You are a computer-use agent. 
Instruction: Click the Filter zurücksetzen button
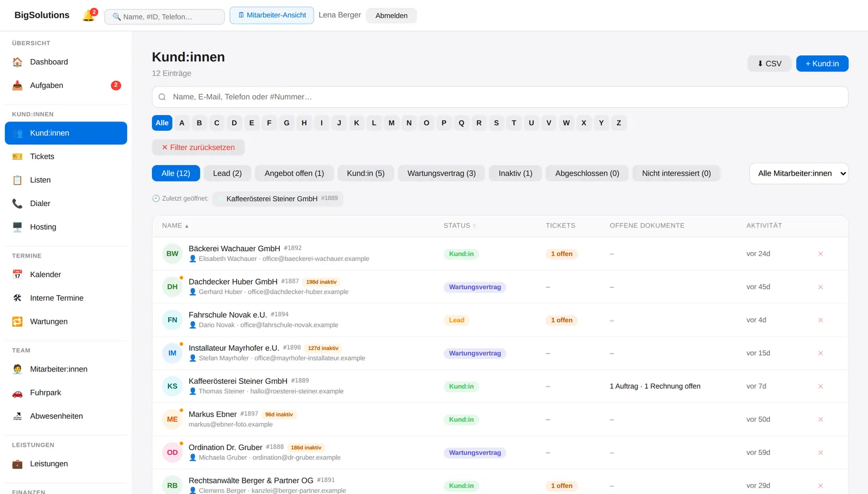coord(198,147)
